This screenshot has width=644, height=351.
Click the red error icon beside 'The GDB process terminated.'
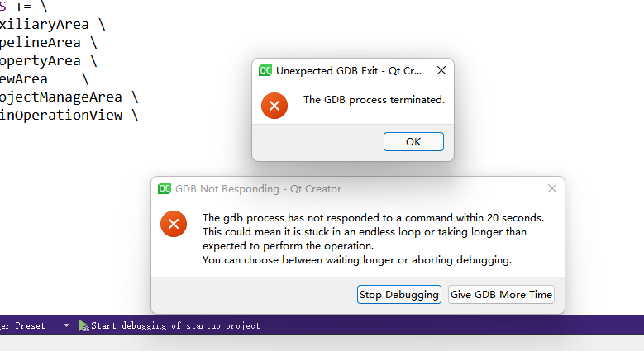tap(274, 106)
